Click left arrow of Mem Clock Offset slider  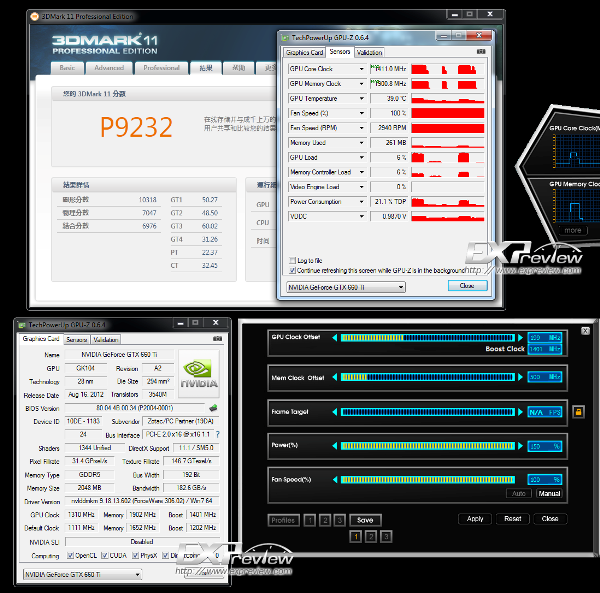click(335, 377)
